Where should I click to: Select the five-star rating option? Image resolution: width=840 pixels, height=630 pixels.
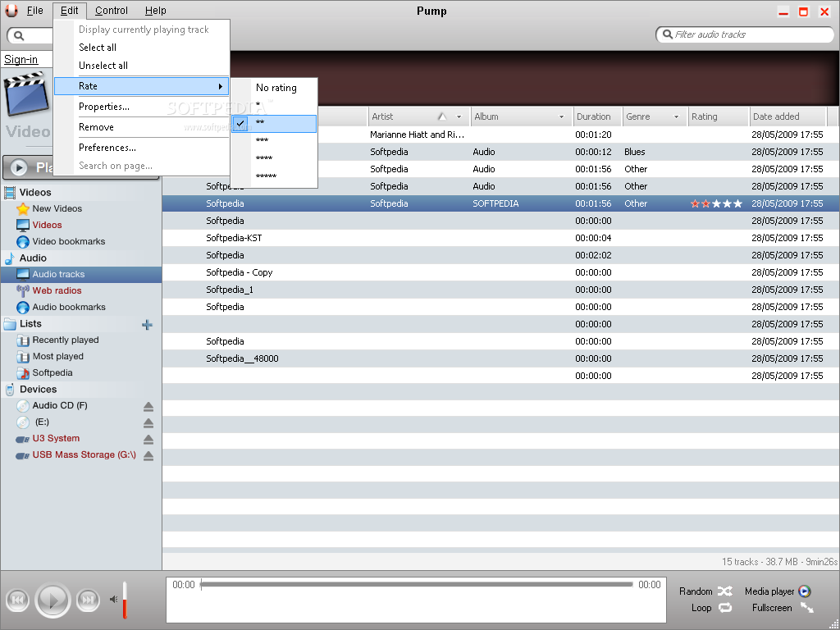274,176
